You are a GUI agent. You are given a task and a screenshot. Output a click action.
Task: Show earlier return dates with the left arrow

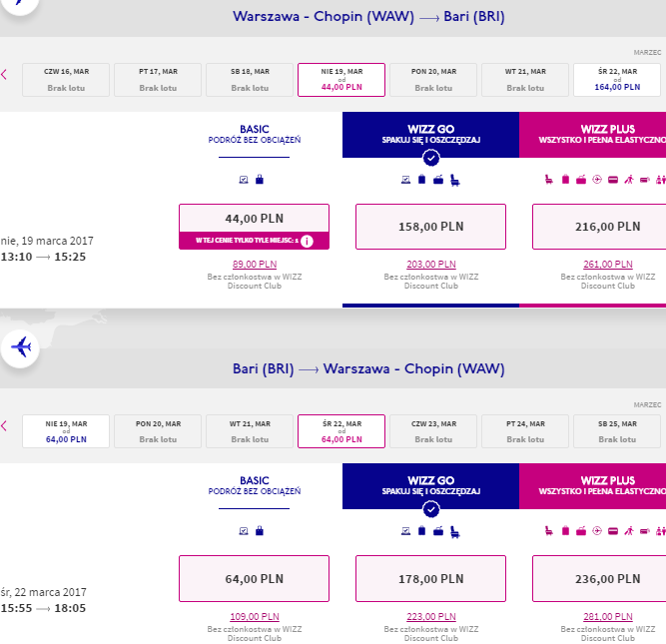coord(4,426)
